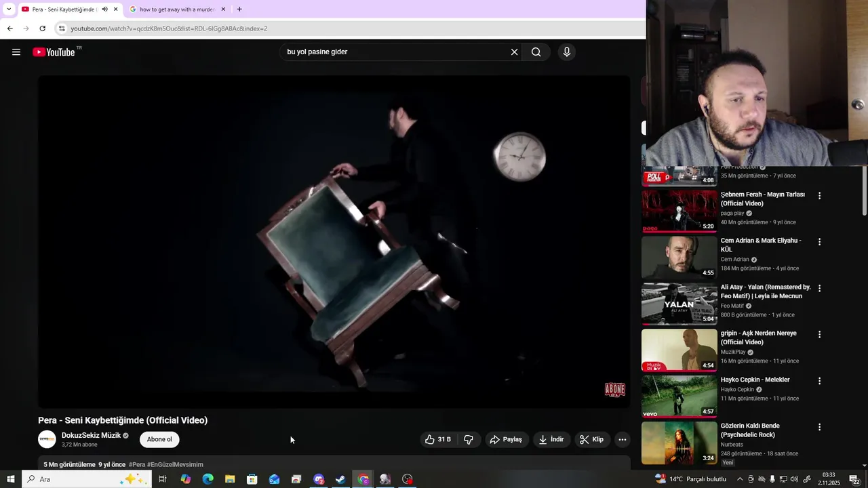Viewport: 868px width, 488px height.
Task: Open Cem Adrian & Mark Eliyahu - KÜL thumbnail
Action: 679,258
